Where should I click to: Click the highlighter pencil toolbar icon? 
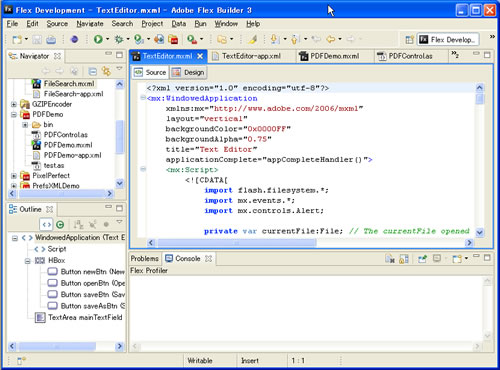click(x=252, y=39)
